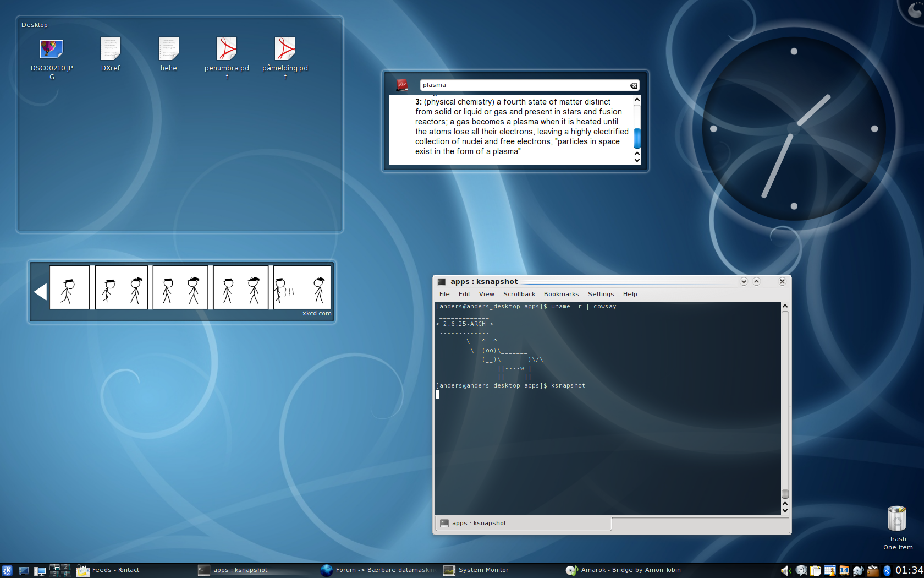Clear the dictionary search text
This screenshot has width=924, height=578.
click(x=634, y=85)
